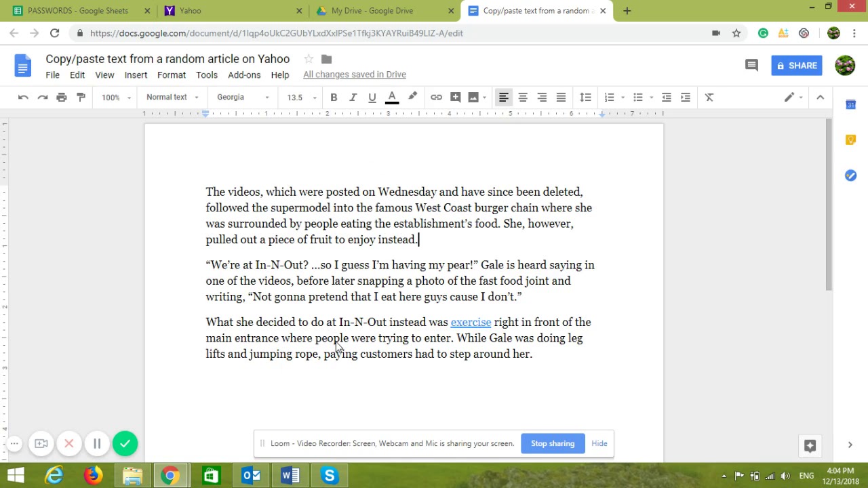
Task: Click the Undo arrow in toolbar
Action: (23, 98)
